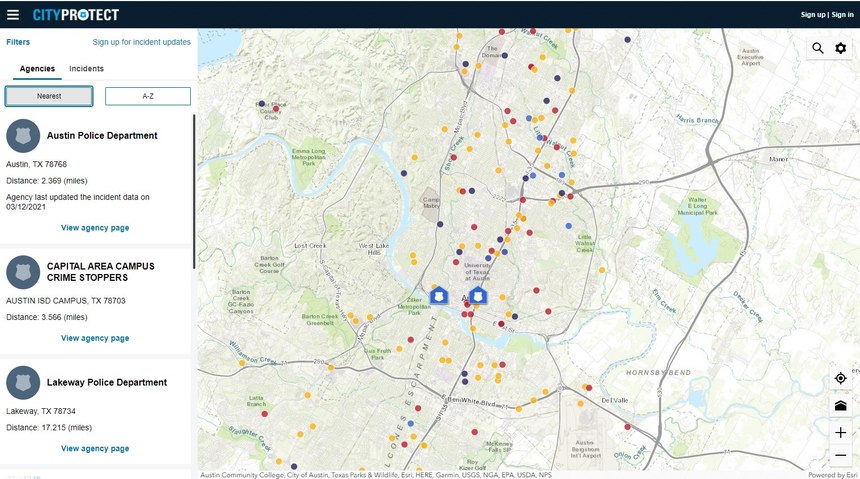Sort agencies A-Z
Viewport: 860px width, 479px height.
pyautogui.click(x=148, y=96)
